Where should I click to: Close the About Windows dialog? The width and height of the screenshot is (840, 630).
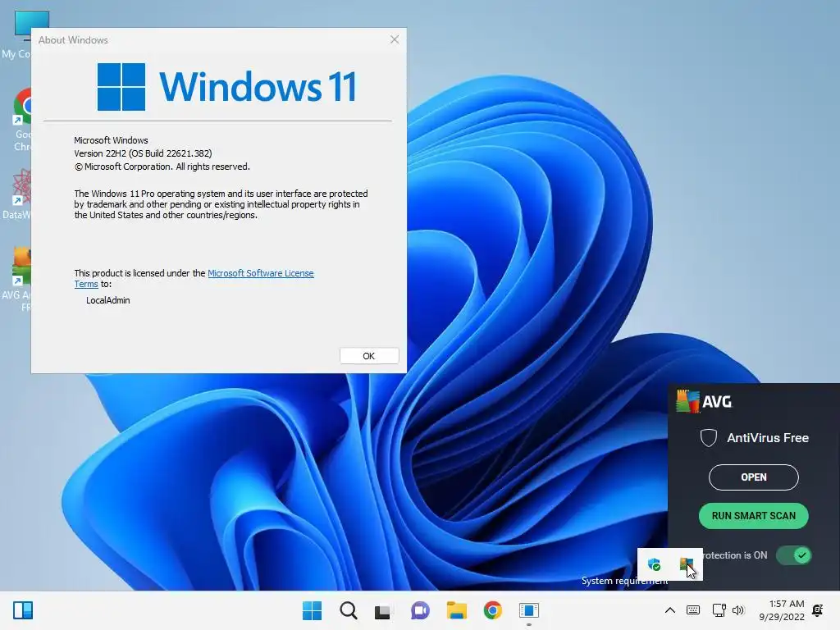[395, 39]
